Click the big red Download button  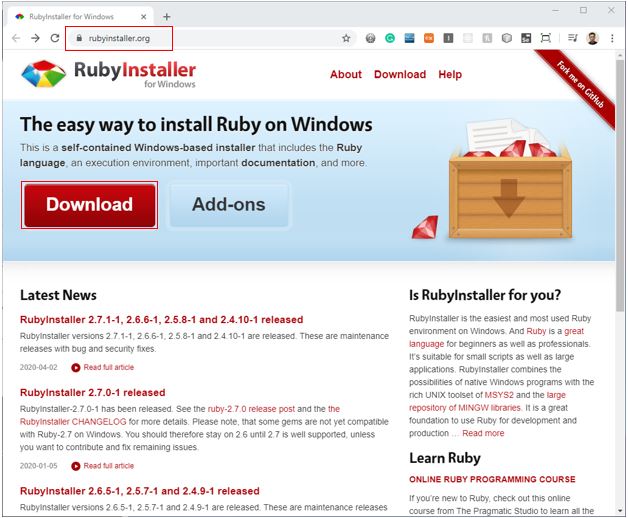[89, 205]
